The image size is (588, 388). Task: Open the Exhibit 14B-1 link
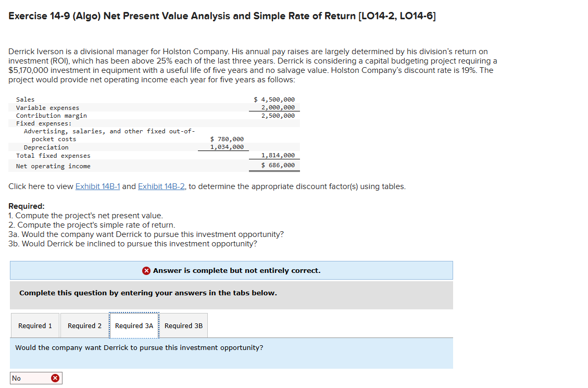[97, 186]
